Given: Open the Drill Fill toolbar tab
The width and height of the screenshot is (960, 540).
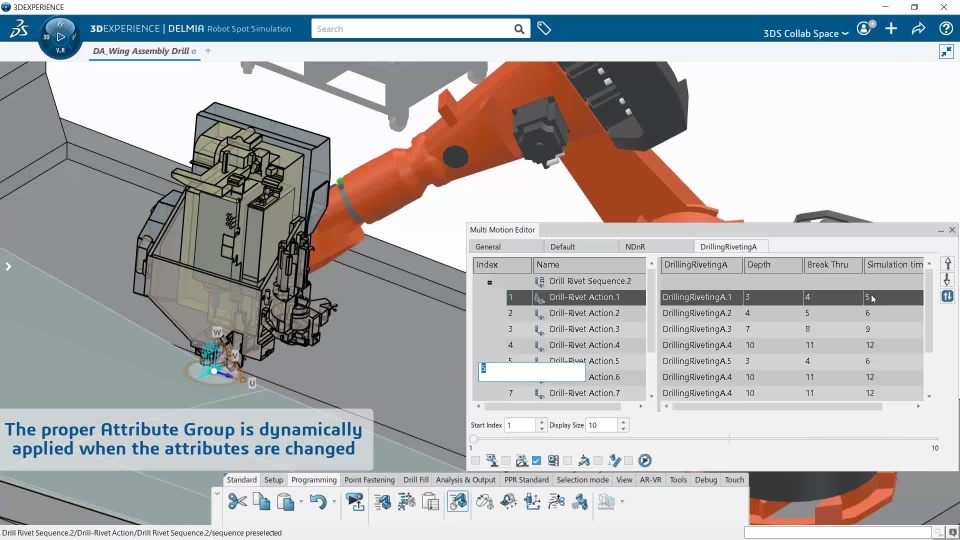Looking at the screenshot, I should 416,480.
